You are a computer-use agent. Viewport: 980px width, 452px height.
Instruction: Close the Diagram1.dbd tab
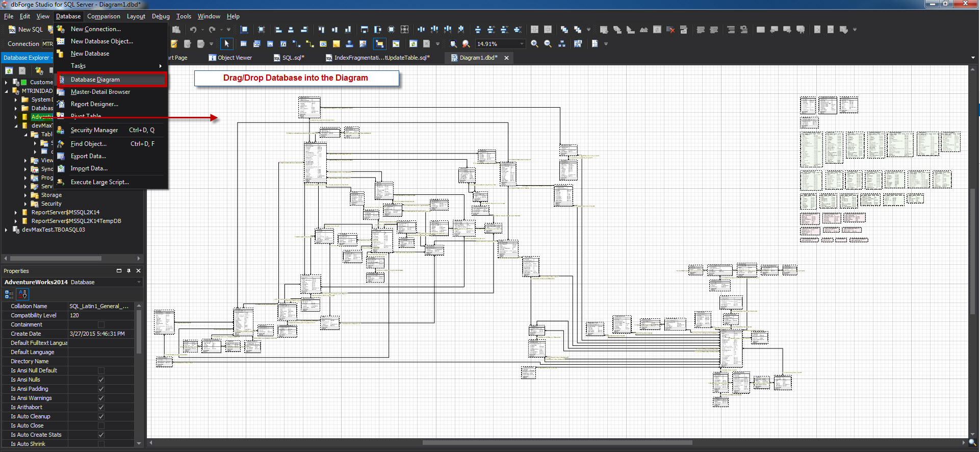[506, 58]
